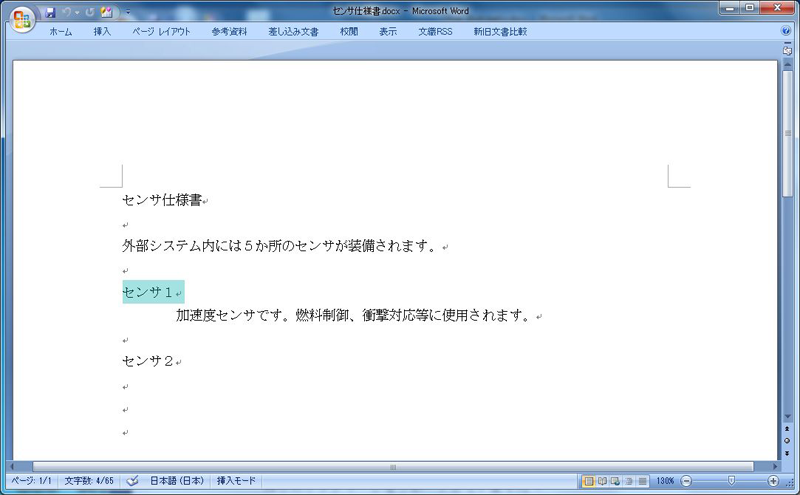The width and height of the screenshot is (800, 495).
Task: Switch to 参考資料 tab
Action: pos(230,32)
